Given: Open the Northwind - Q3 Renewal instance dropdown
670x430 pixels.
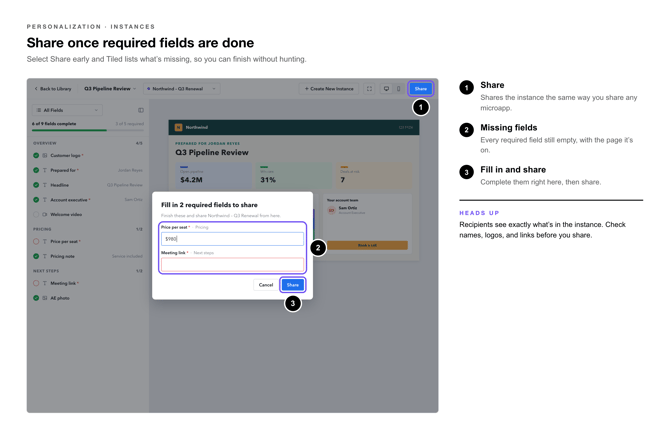Looking at the screenshot, I should pos(182,89).
